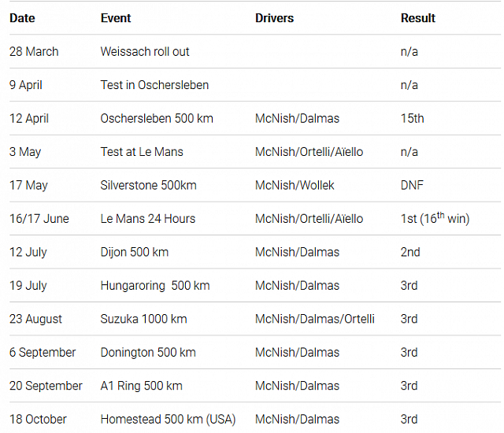Click the Hungaroring 500 km event
The width and height of the screenshot is (504, 433).
(x=155, y=286)
